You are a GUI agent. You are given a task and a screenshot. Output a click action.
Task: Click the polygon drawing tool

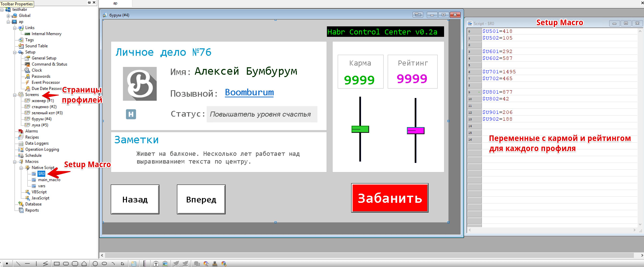[x=84, y=263]
